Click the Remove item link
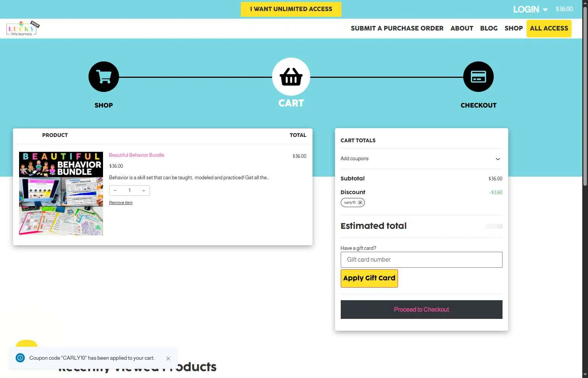 click(121, 203)
